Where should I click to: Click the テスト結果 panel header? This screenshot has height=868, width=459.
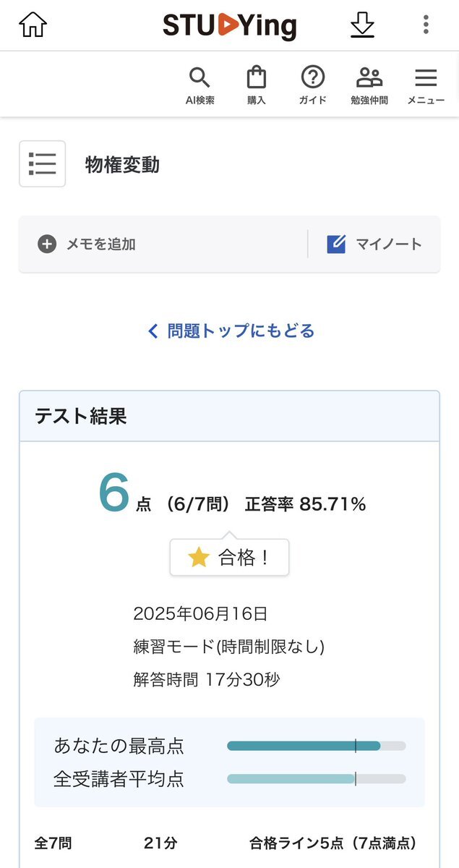click(x=229, y=416)
